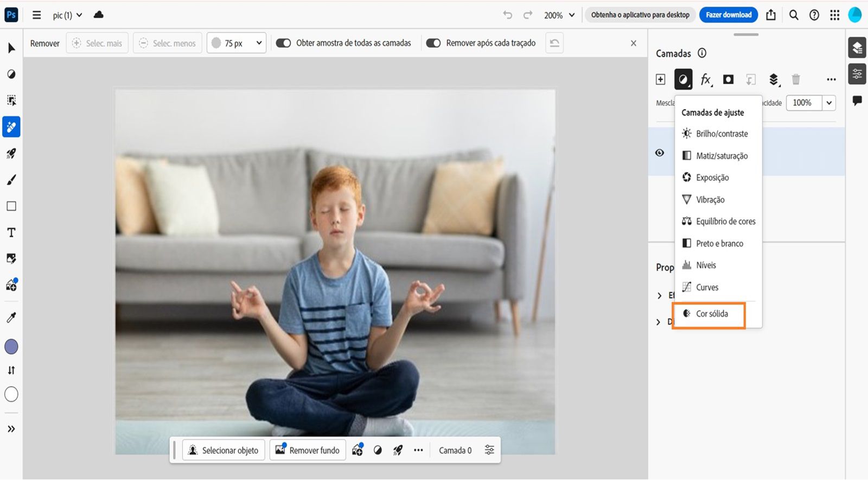
Task: Open the share export icon
Action: (771, 15)
